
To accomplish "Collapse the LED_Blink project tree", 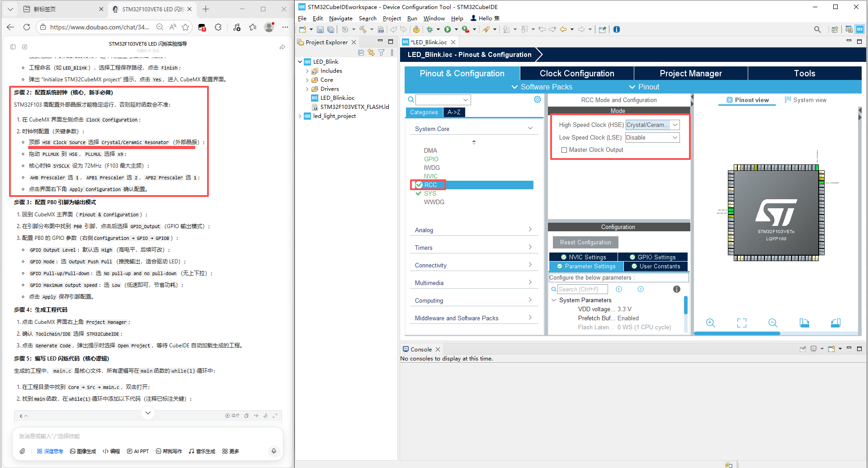I will click(x=300, y=62).
